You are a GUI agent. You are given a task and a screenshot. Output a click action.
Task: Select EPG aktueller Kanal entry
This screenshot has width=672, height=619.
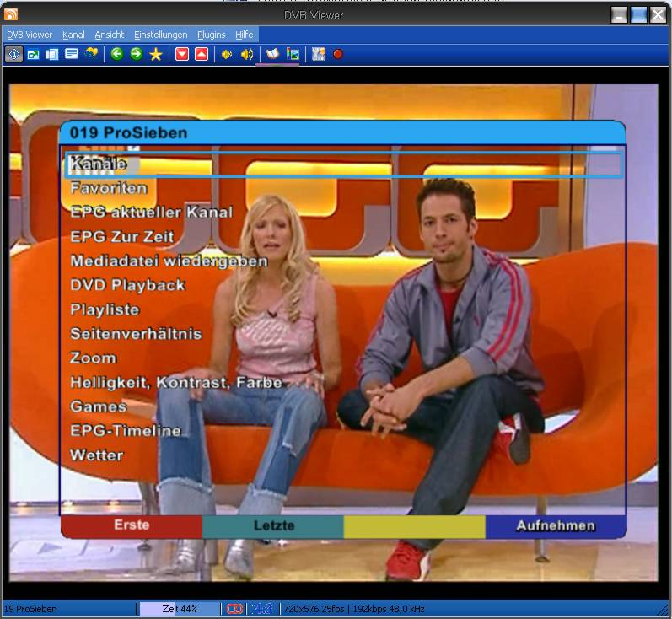point(151,213)
